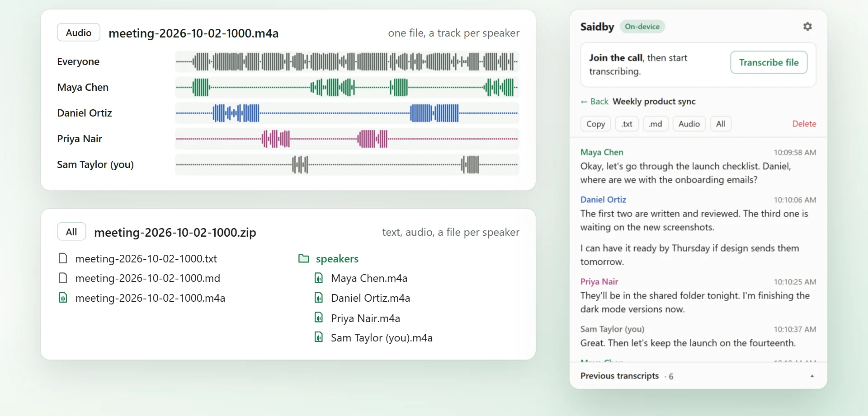
Task: Delete the Weekly product sync transcript
Action: click(804, 124)
